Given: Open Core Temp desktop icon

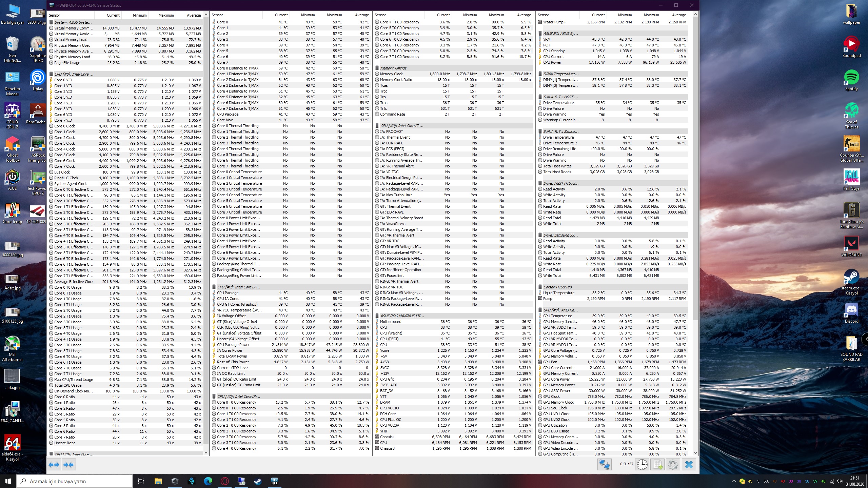Looking at the screenshot, I should click(13, 213).
